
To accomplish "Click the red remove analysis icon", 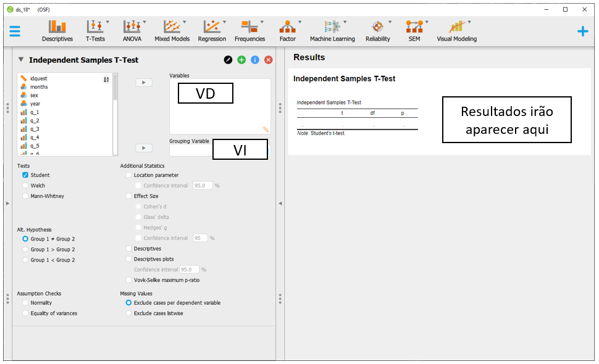I will click(x=269, y=60).
